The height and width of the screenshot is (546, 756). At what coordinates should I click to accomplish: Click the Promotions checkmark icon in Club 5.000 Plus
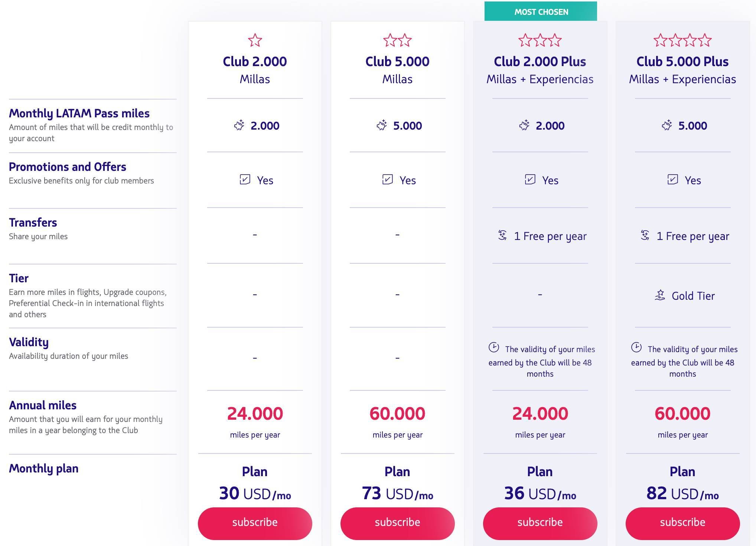coord(673,179)
